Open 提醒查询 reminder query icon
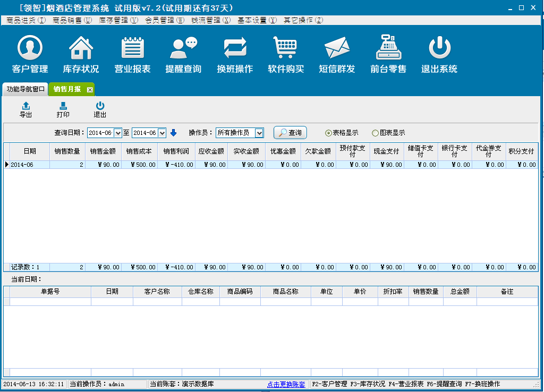Viewport: 544px width, 392px height. [x=183, y=49]
